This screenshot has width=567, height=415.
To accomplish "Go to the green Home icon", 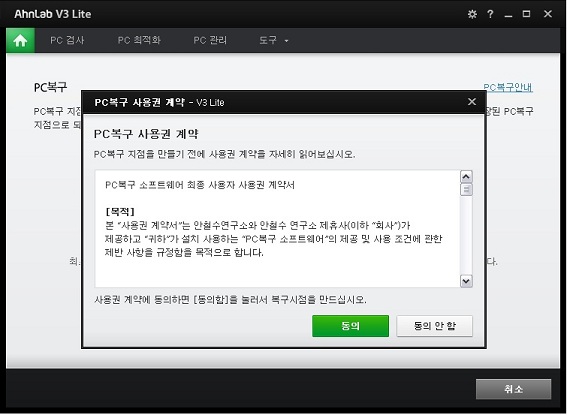I will 21,40.
